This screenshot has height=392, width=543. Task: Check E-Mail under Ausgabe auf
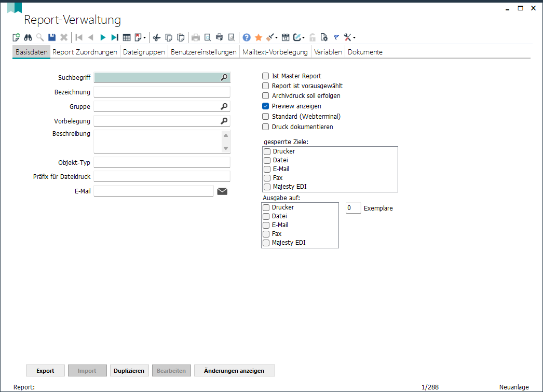(x=266, y=225)
